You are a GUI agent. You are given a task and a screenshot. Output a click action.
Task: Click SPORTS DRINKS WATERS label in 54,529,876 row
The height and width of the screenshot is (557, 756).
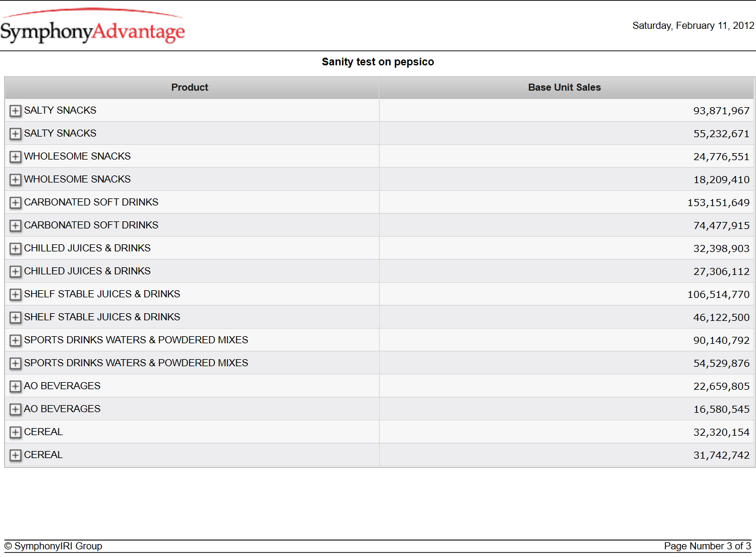point(136,363)
